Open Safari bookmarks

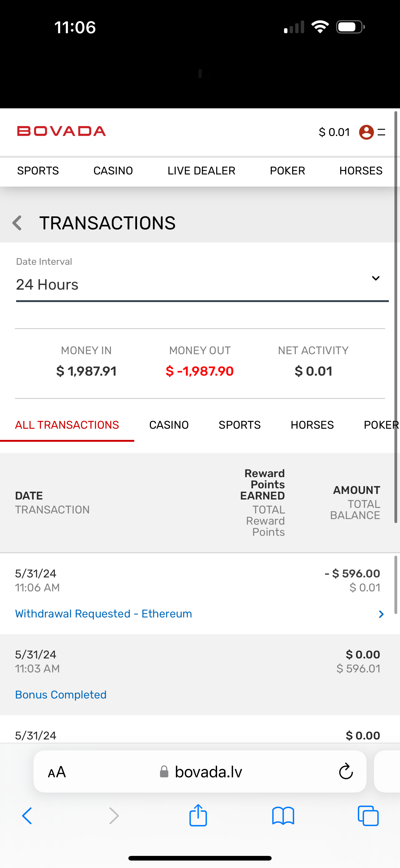283,816
